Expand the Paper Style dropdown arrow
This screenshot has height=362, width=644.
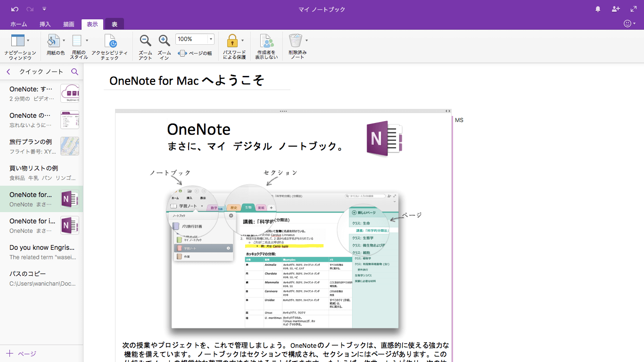(x=87, y=41)
